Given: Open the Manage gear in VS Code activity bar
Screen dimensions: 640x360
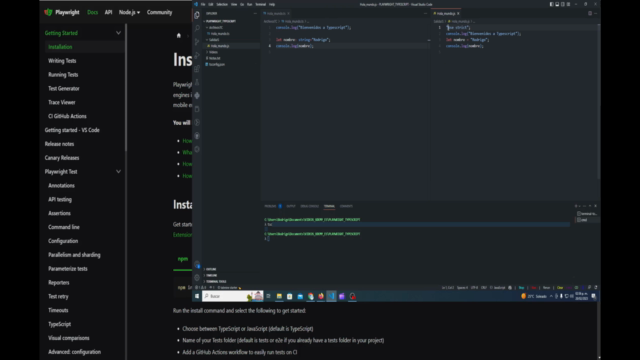Looking at the screenshot, I should click(x=197, y=278).
